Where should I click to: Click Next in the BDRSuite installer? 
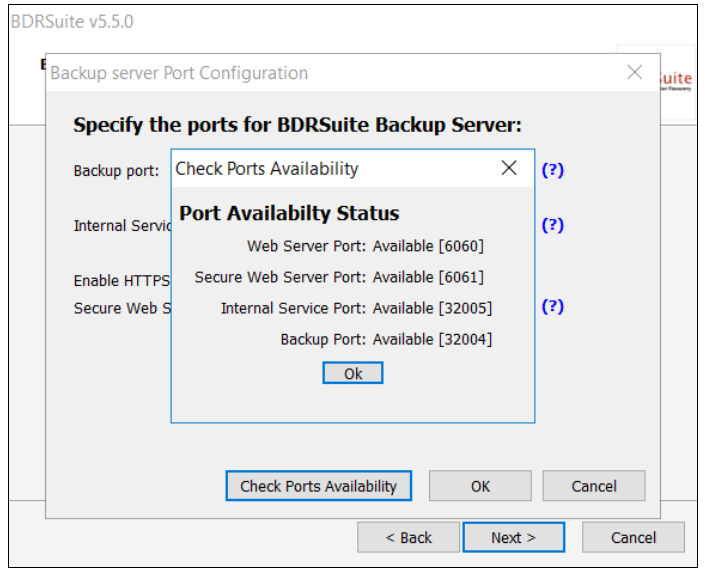tap(514, 538)
